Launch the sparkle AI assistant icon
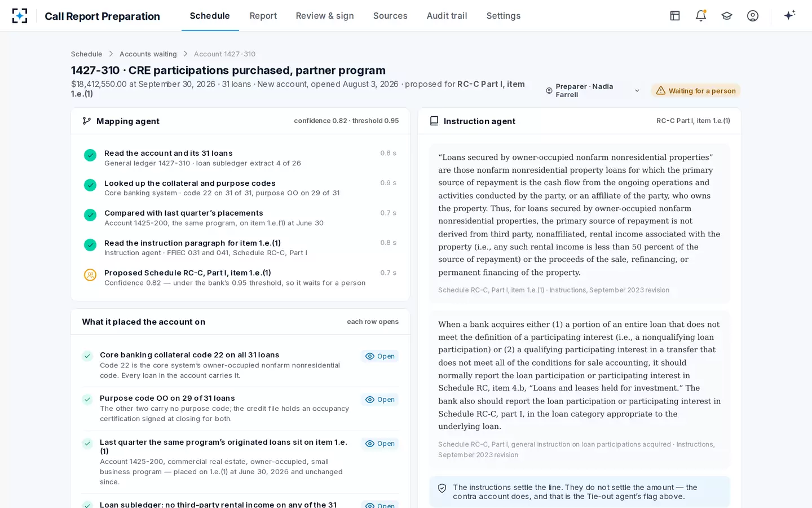The height and width of the screenshot is (508, 812). tap(789, 15)
